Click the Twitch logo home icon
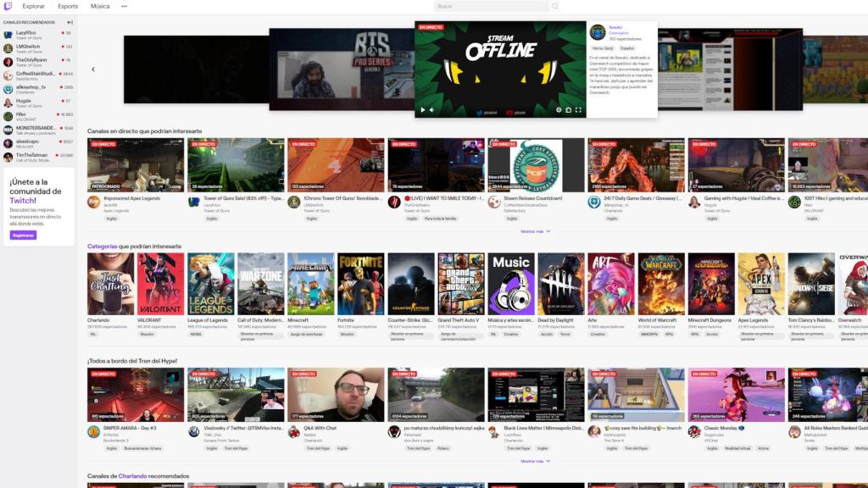Screen dimensions: 868x488 pos(8,6)
